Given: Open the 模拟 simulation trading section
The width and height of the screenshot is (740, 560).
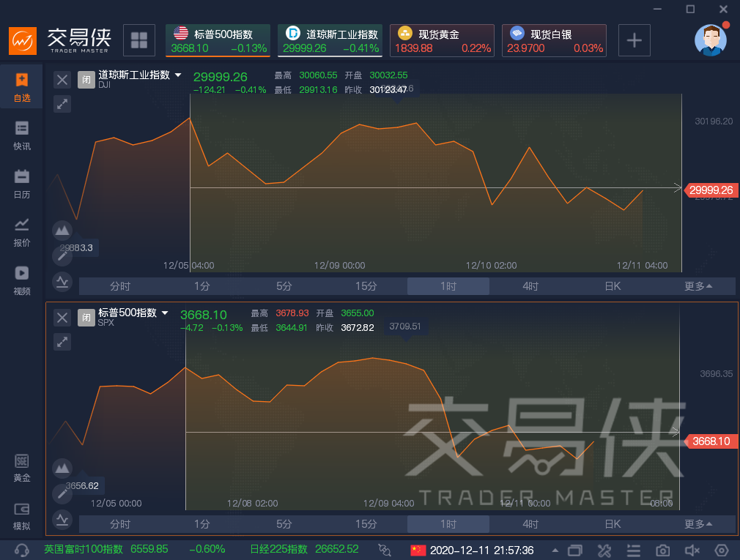Looking at the screenshot, I should [x=22, y=516].
